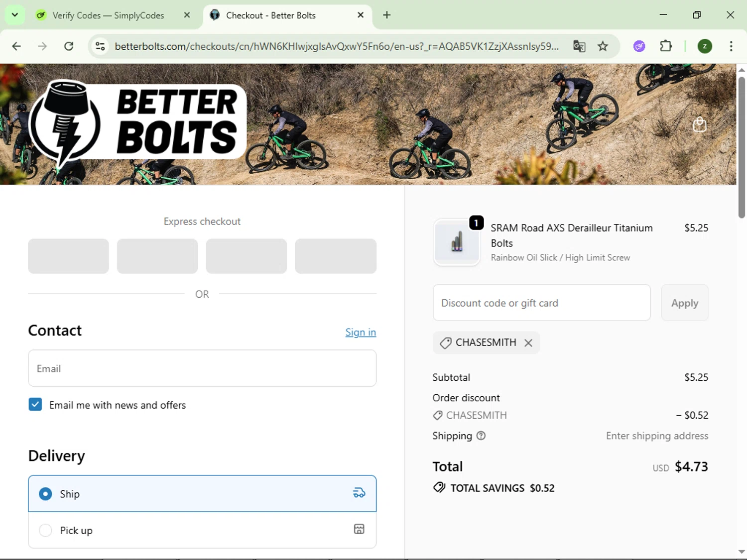Focus the Discount code or gift card field
The image size is (747, 560).
(x=542, y=303)
